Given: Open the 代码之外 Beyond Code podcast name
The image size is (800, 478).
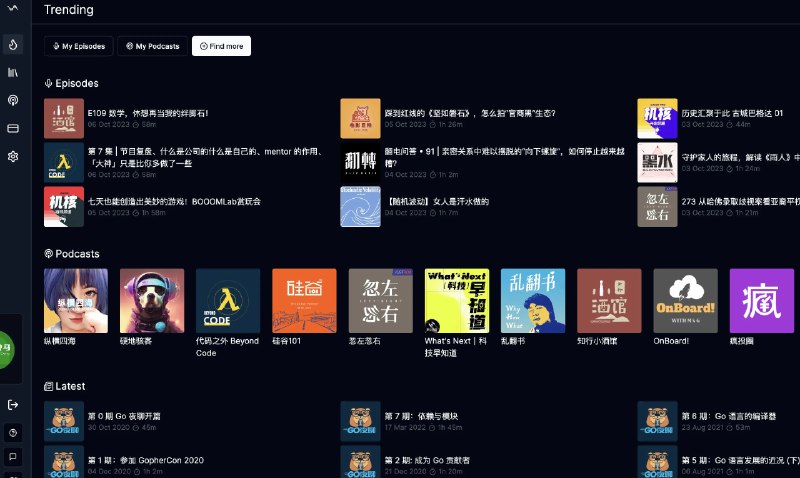Looking at the screenshot, I should [x=228, y=347].
